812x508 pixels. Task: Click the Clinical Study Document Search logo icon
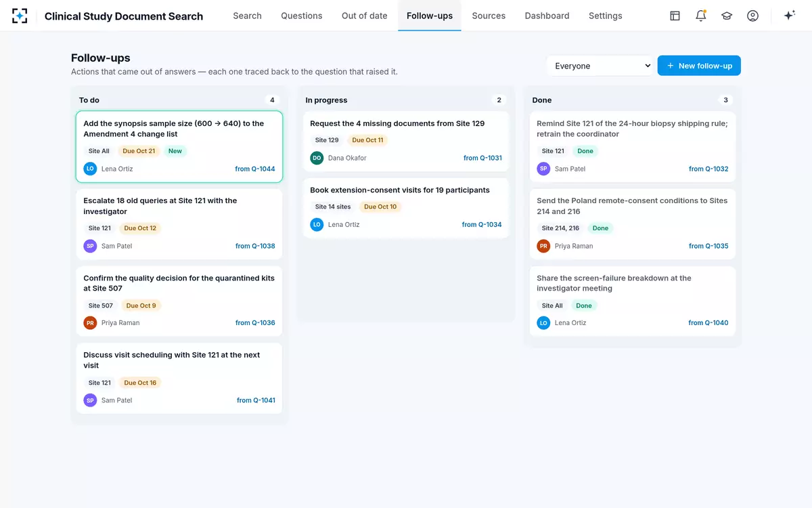pyautogui.click(x=20, y=16)
